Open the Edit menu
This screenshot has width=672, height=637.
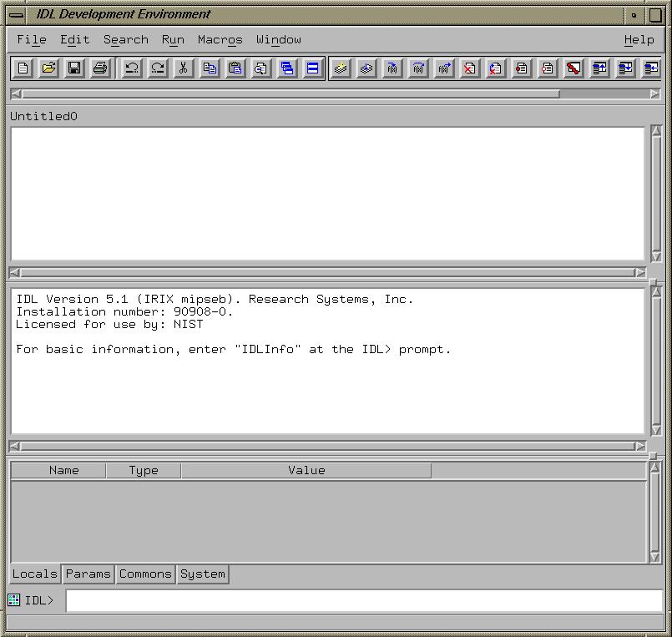74,39
